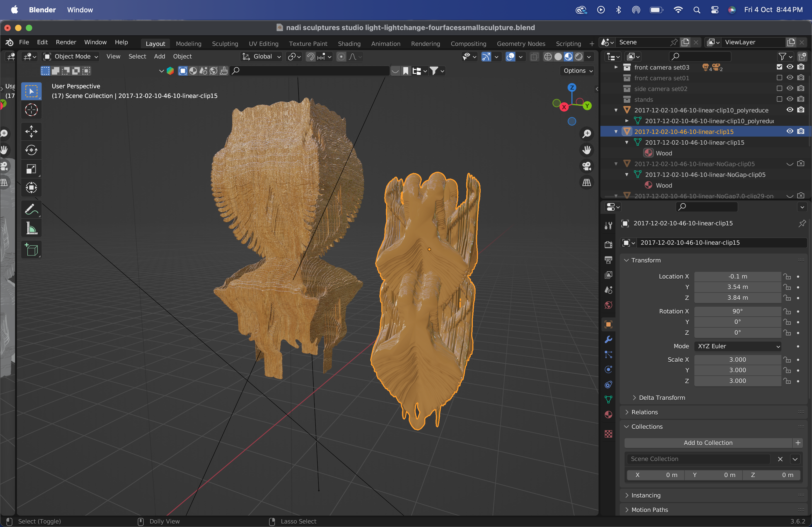Screen dimensions: 812x527
Task: Choose the Transform tool
Action: [x=31, y=188]
